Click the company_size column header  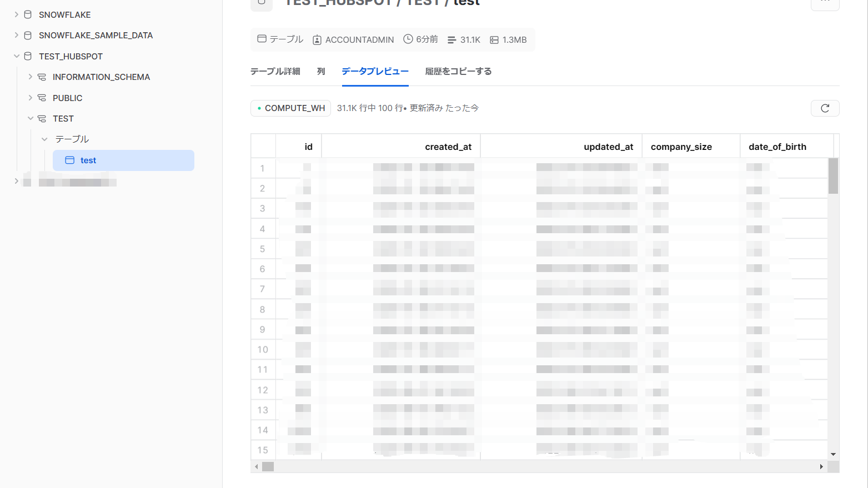[x=681, y=147]
